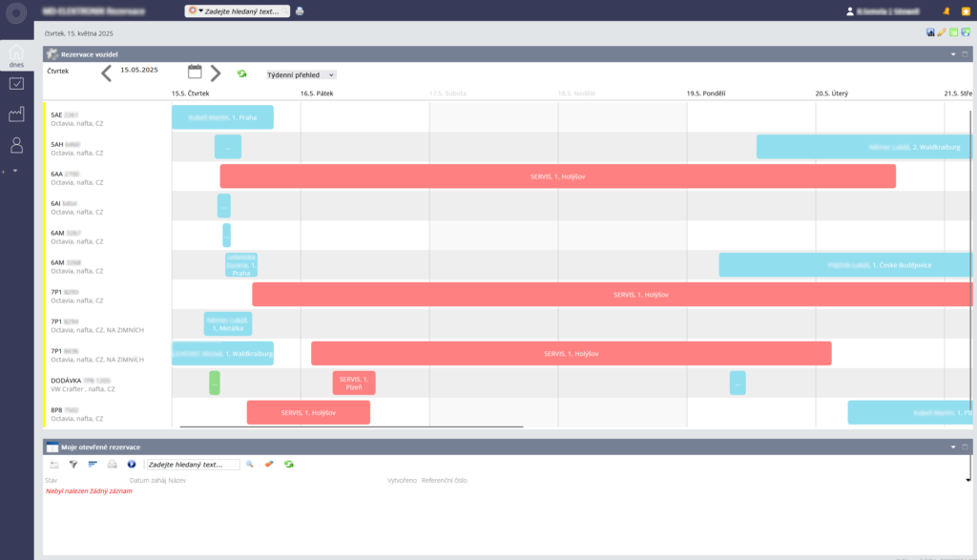Open the search scope dropdown in top search box
Viewport: 977px width, 560px height.
pos(196,10)
